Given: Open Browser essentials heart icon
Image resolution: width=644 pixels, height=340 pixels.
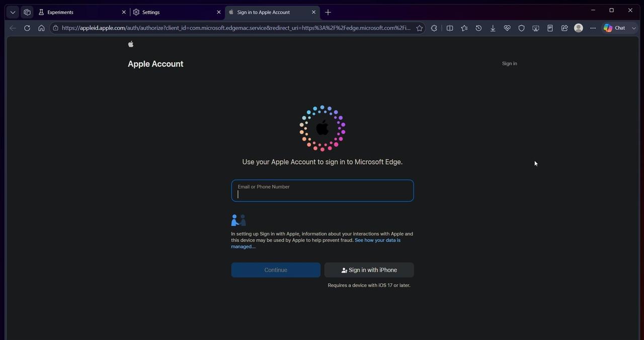Looking at the screenshot, I should pyautogui.click(x=507, y=28).
